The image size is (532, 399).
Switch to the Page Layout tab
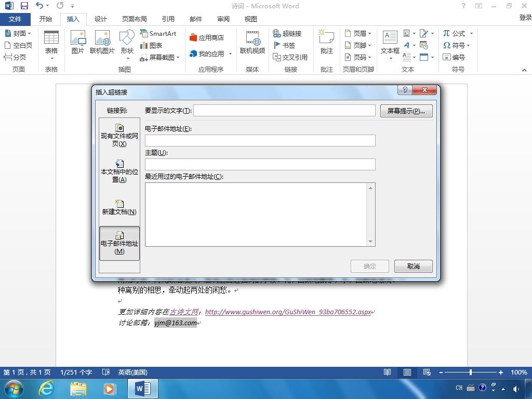click(x=135, y=19)
